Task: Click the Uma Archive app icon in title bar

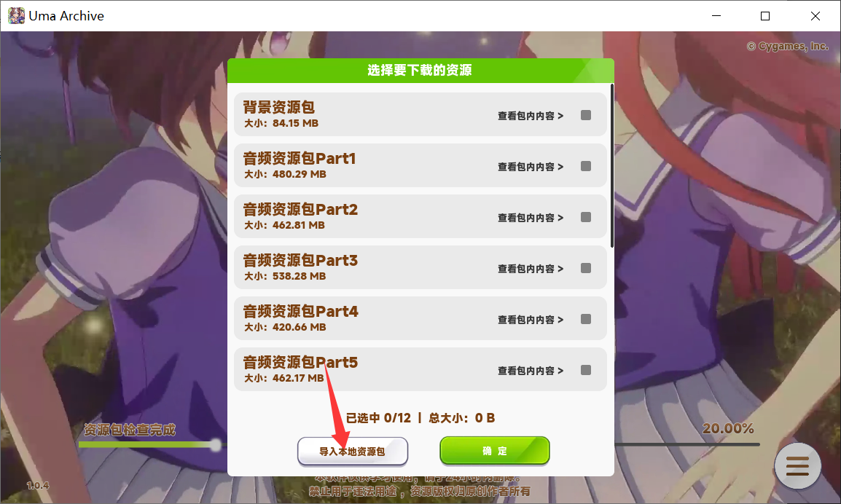Action: pos(16,15)
